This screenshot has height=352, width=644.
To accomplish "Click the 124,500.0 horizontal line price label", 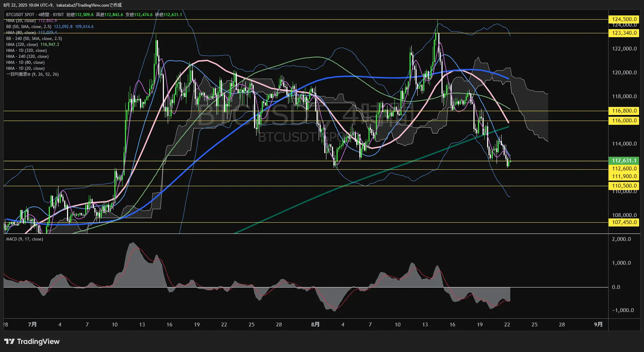I will 624,19.
